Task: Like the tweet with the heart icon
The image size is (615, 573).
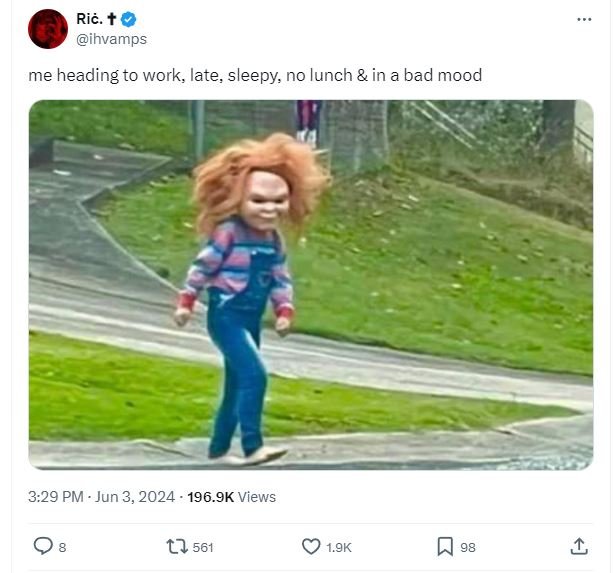Action: pyautogui.click(x=310, y=546)
